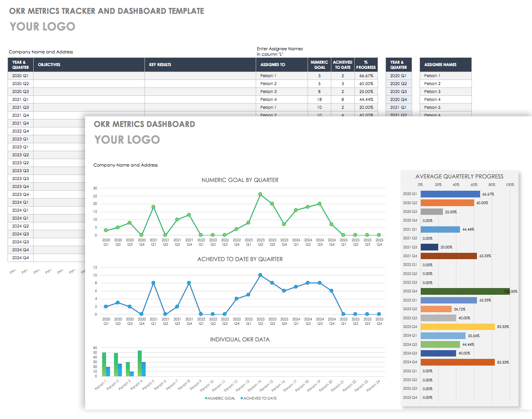This screenshot has width=532, height=419.
Task: Click the empty Key Results cell in the 2020 Q2 row
Action: 200,83
